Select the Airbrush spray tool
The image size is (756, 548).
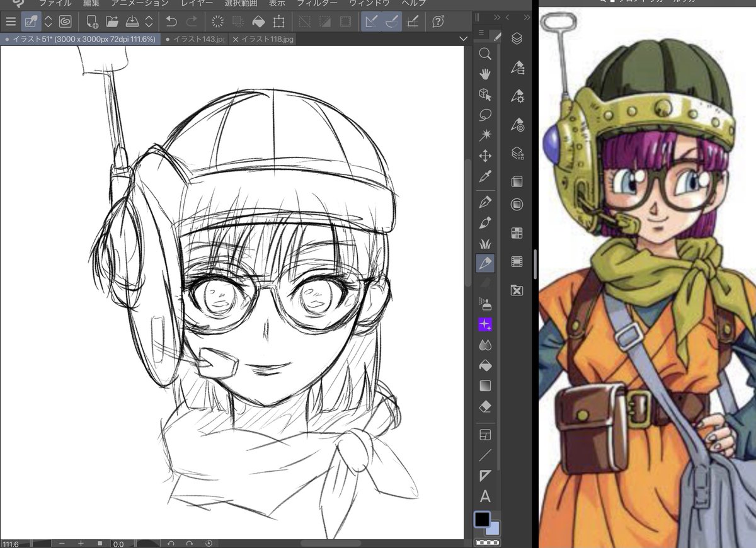(x=485, y=304)
